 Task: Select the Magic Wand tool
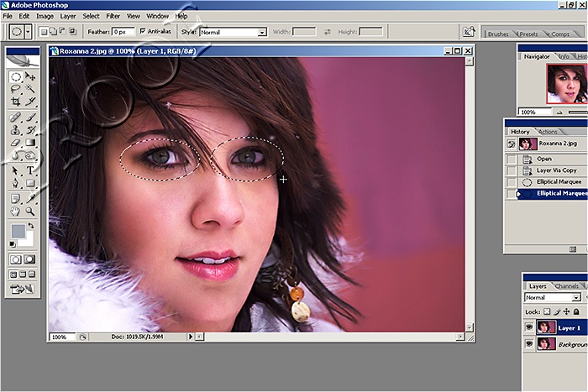[30, 89]
